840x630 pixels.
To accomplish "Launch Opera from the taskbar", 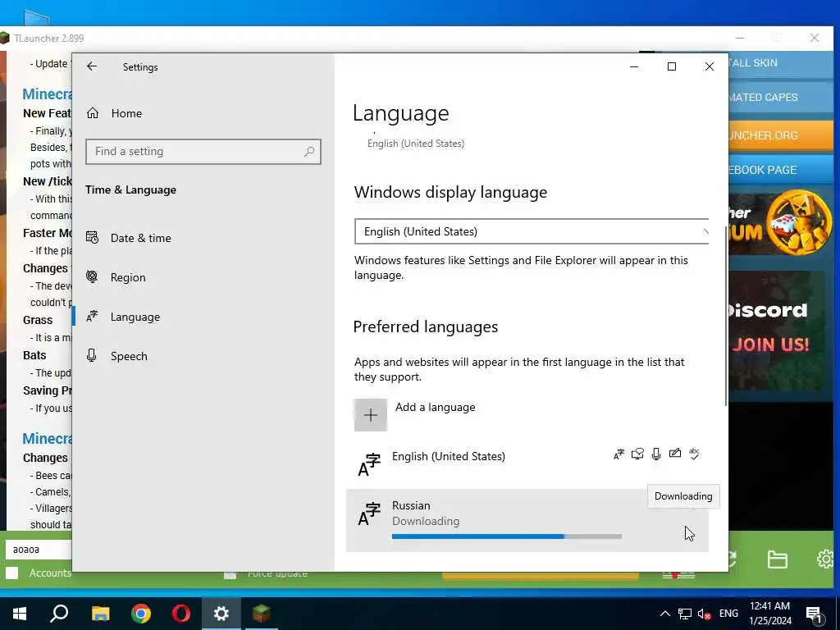I will pyautogui.click(x=181, y=614).
